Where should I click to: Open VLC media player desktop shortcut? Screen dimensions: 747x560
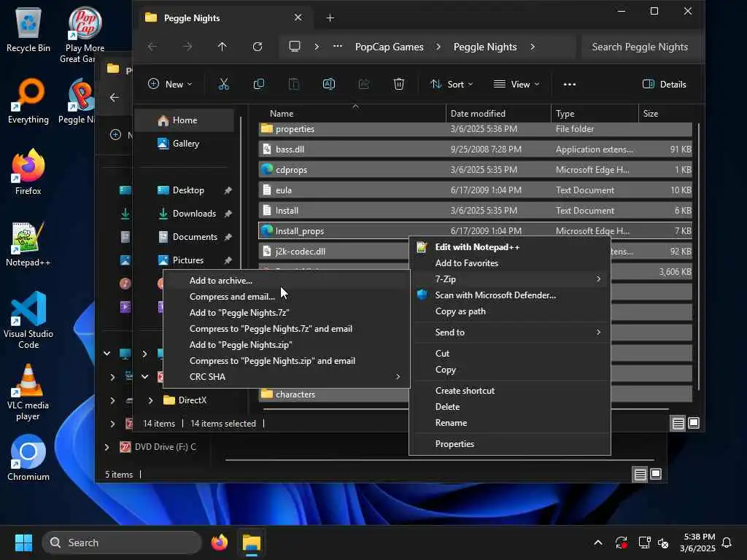click(28, 392)
